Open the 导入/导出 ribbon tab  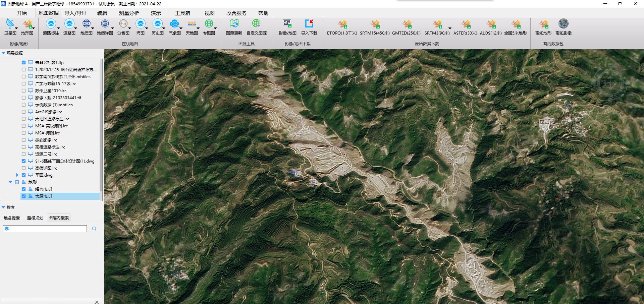tap(75, 13)
